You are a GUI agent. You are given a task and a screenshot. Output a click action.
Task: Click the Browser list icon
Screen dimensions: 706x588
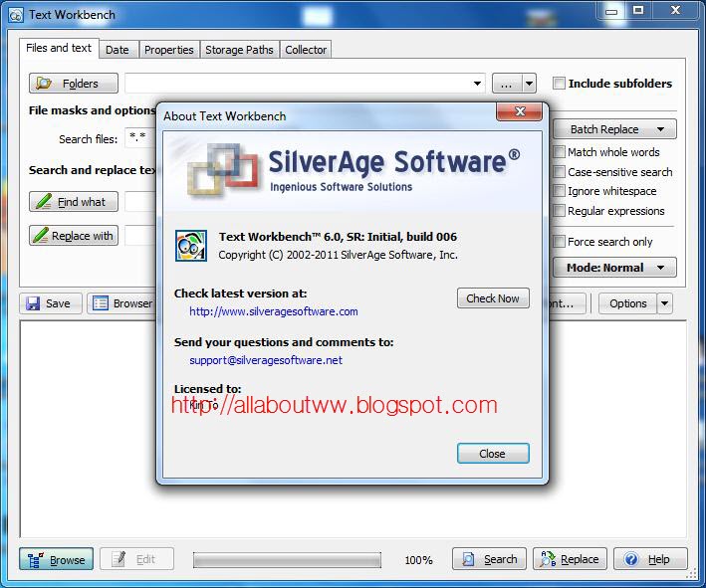click(100, 303)
